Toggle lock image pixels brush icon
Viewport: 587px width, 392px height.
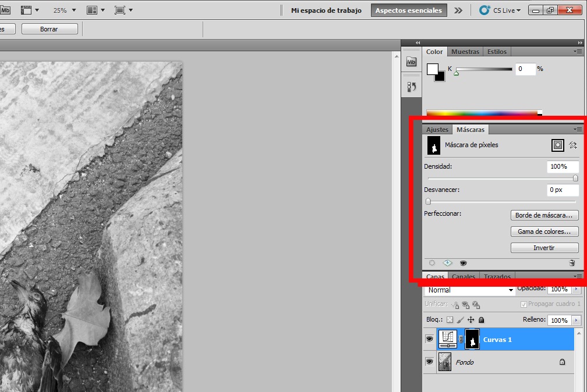pyautogui.click(x=460, y=320)
